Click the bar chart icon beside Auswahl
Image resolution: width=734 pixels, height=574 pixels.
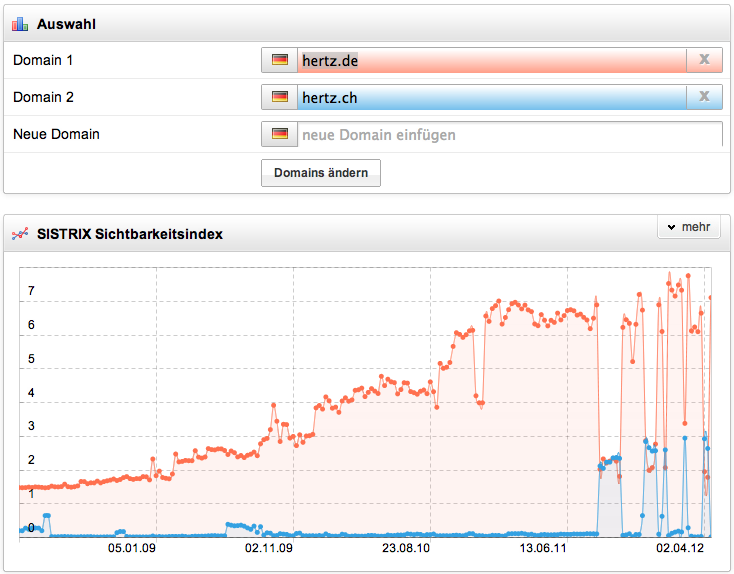click(x=20, y=23)
